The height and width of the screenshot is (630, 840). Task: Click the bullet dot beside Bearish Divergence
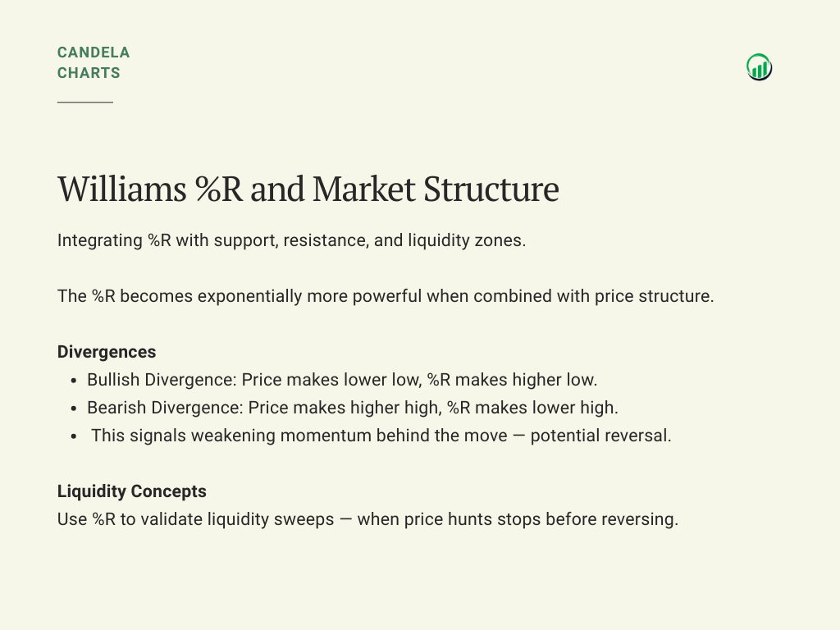pyautogui.click(x=74, y=409)
